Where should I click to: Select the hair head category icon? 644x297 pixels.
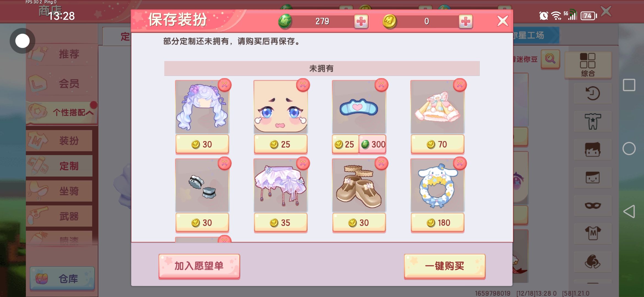[x=593, y=149]
